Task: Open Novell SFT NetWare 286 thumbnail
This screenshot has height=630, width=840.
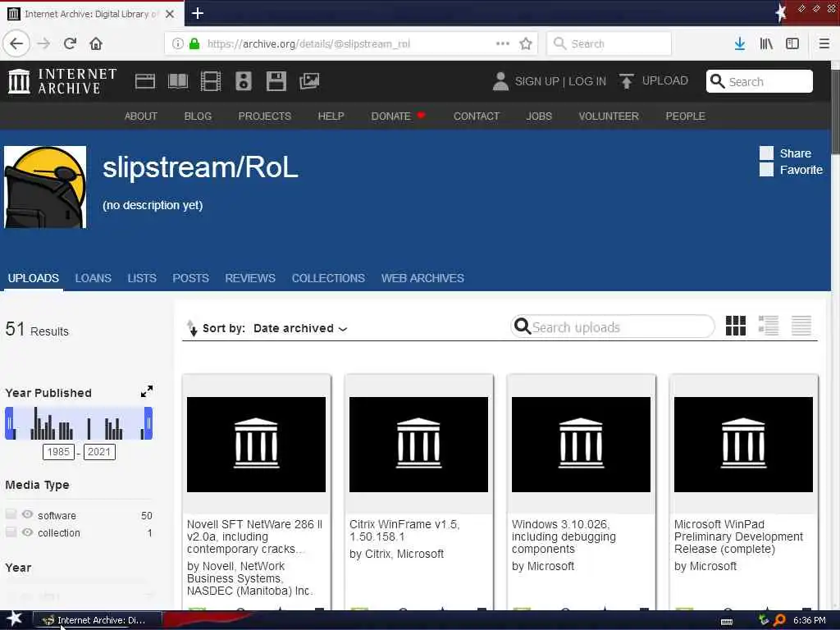Action: click(x=256, y=444)
